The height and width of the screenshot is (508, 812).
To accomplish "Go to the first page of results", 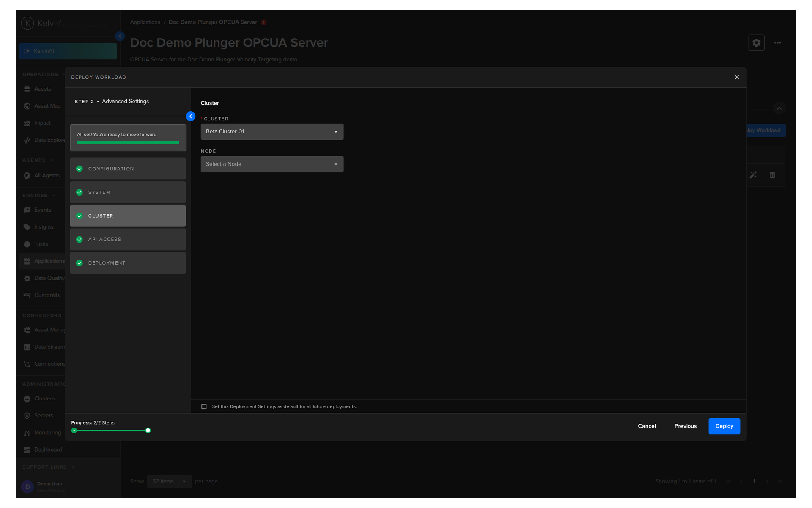I will coord(728,482).
